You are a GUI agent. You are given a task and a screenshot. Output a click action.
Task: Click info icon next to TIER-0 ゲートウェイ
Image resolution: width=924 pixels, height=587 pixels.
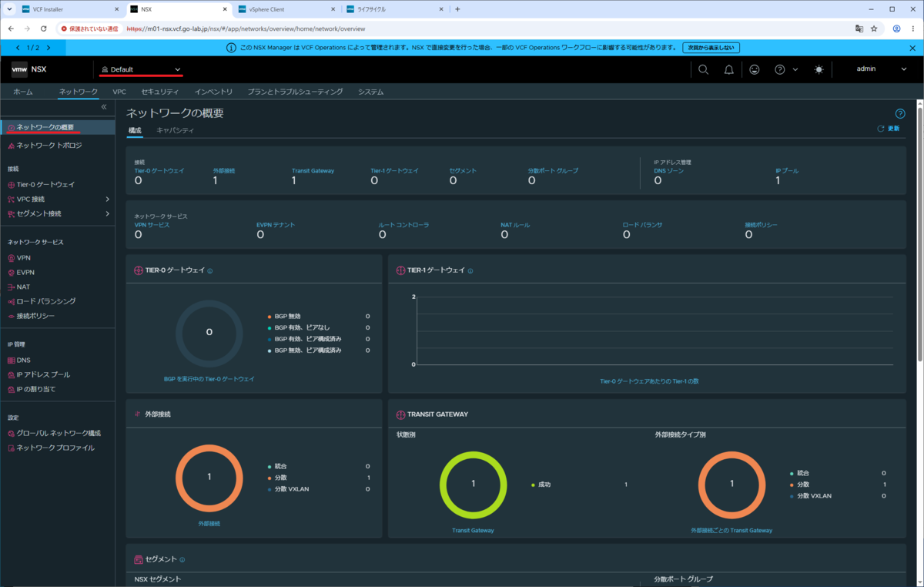tap(210, 271)
